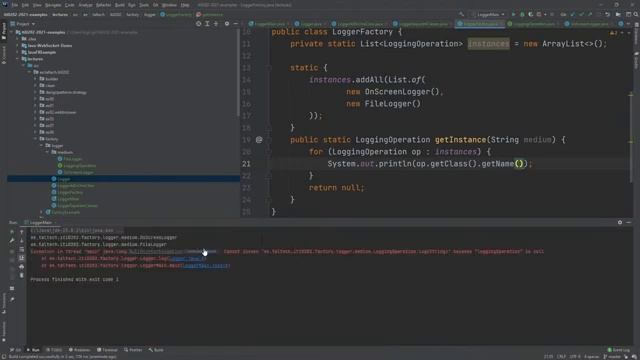Click the @ gutter icon on line 19
Viewport: 640px width, 360px height.
(x=259, y=140)
